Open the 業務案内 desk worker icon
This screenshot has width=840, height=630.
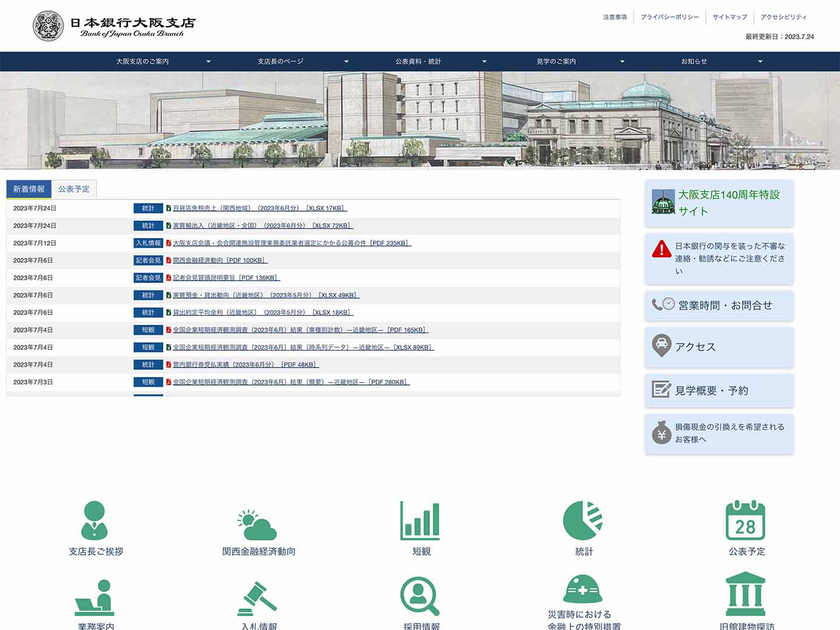tap(94, 598)
